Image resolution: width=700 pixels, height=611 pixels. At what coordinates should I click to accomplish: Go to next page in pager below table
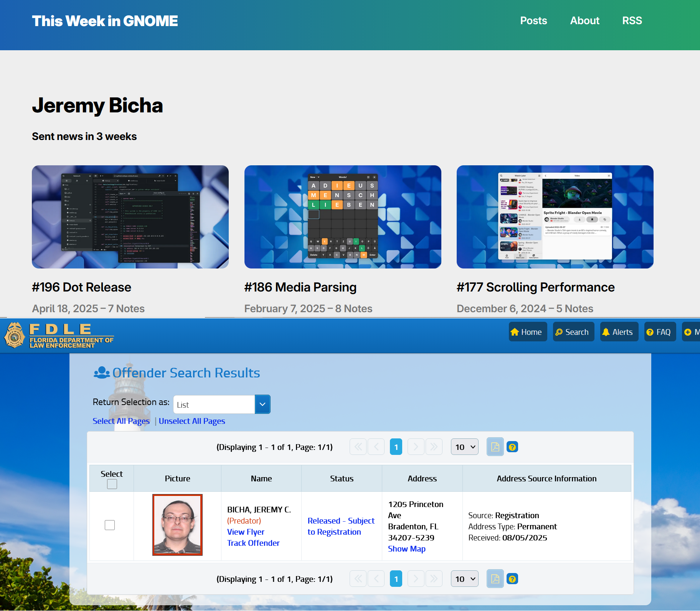tap(416, 579)
